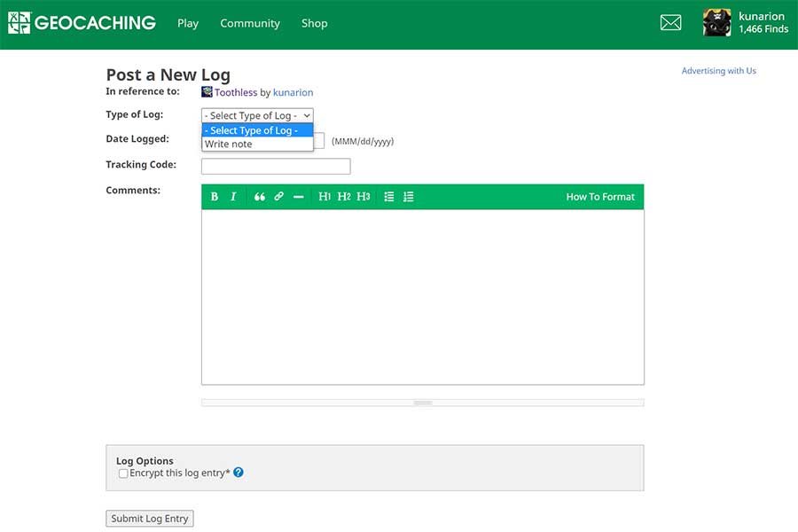Choose the 'Write note' option
This screenshot has height=532, width=798.
[x=257, y=144]
